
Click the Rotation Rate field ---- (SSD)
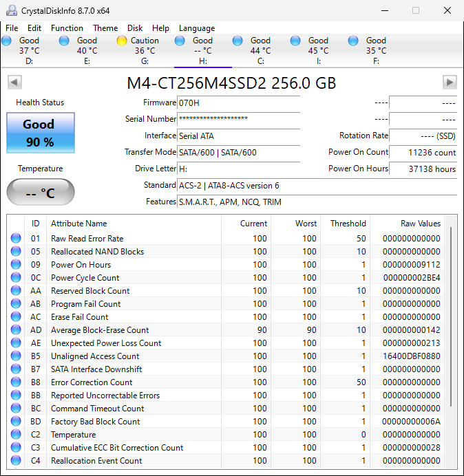point(423,136)
